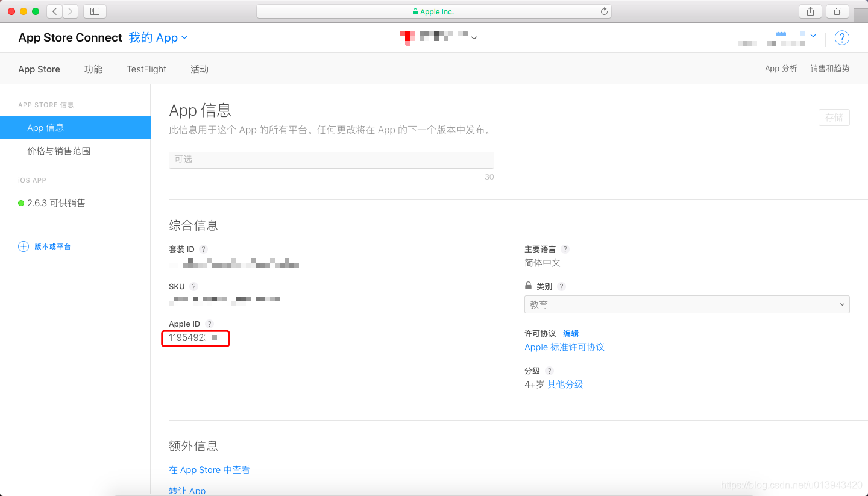Go back using Safari back arrow
This screenshot has width=868, height=496.
tap(55, 11)
